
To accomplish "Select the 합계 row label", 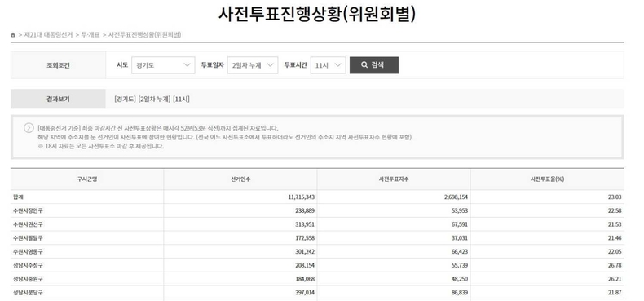I will [x=18, y=197].
